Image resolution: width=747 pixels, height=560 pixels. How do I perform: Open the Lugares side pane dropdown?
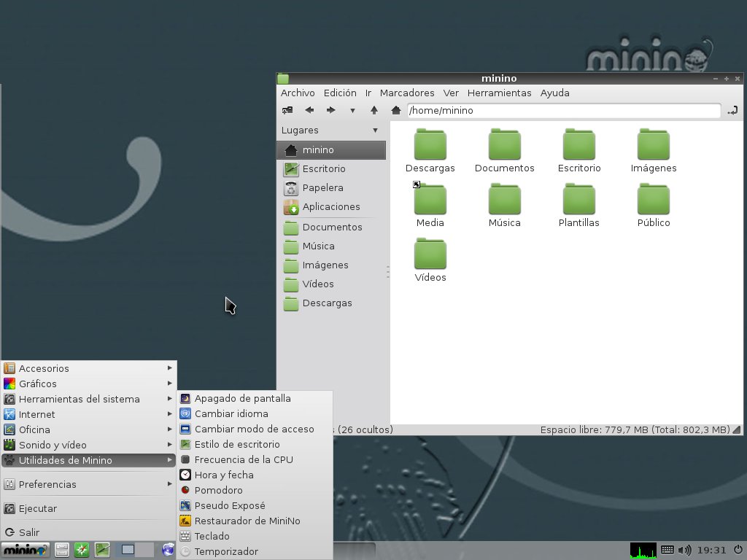coord(375,131)
